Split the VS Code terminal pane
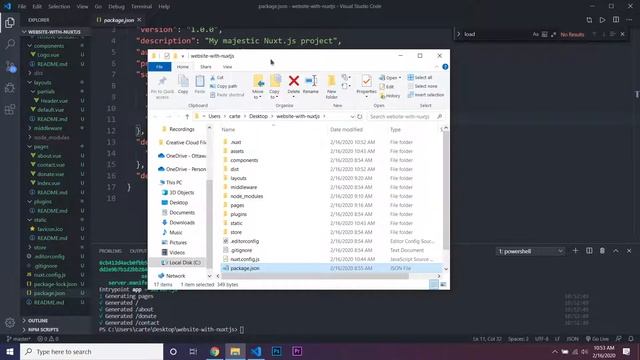This screenshot has height=360, width=640. [x=589, y=251]
